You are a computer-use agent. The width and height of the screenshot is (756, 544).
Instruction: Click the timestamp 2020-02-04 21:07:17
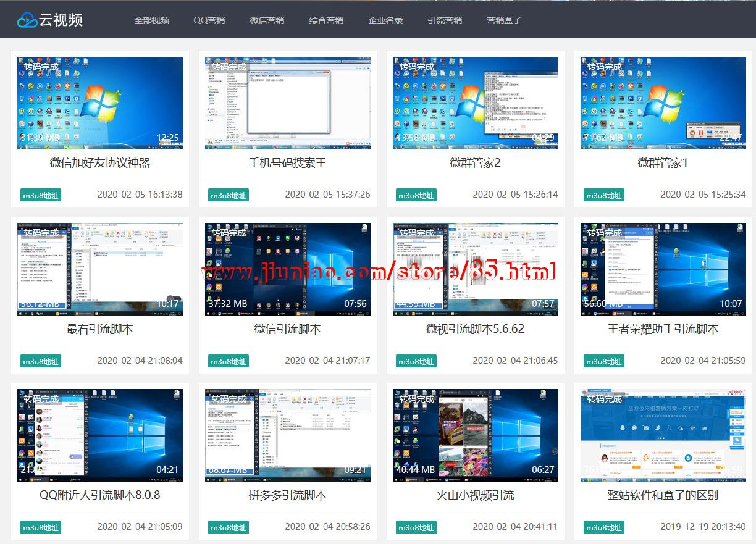(327, 360)
